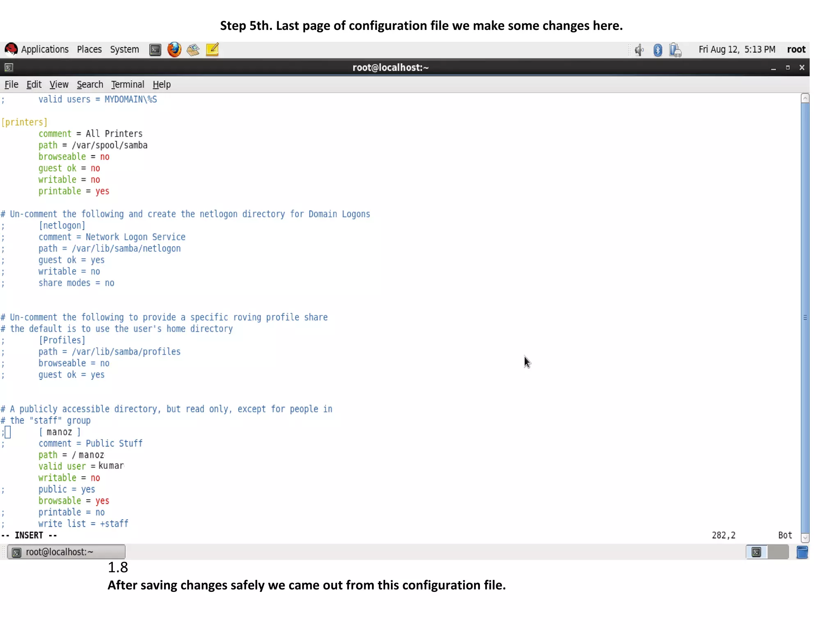Open the Search menu

pos(90,84)
